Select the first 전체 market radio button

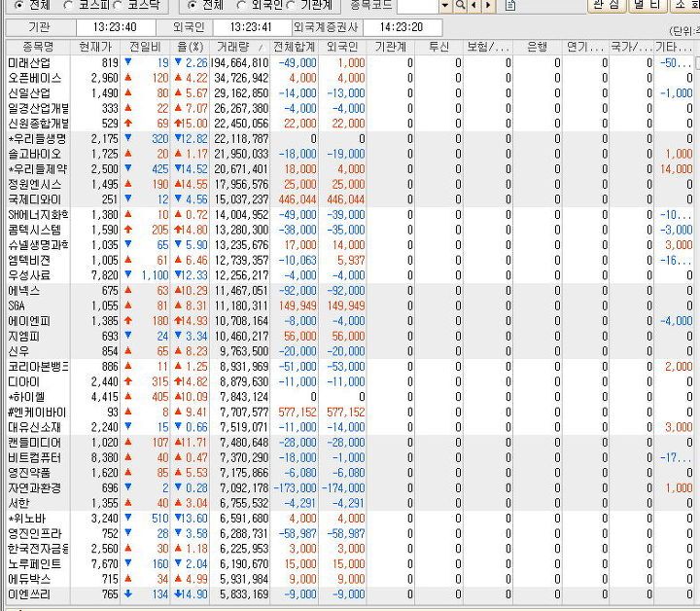pyautogui.click(x=19, y=6)
